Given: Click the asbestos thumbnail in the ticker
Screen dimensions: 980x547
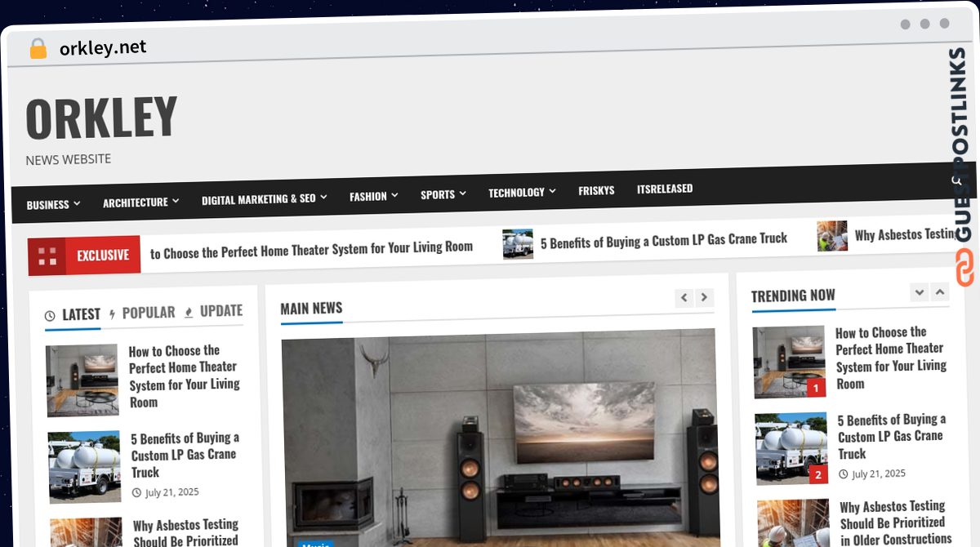Looking at the screenshot, I should coord(832,236).
